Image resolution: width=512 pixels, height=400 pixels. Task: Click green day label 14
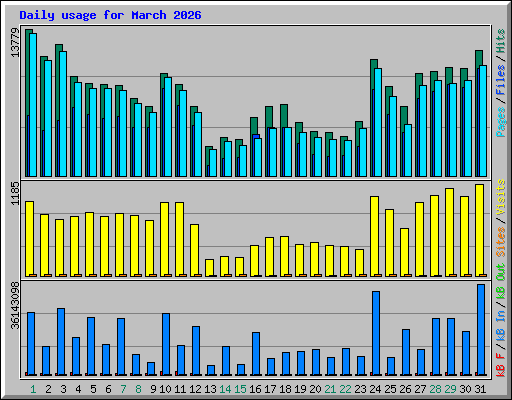(x=225, y=389)
